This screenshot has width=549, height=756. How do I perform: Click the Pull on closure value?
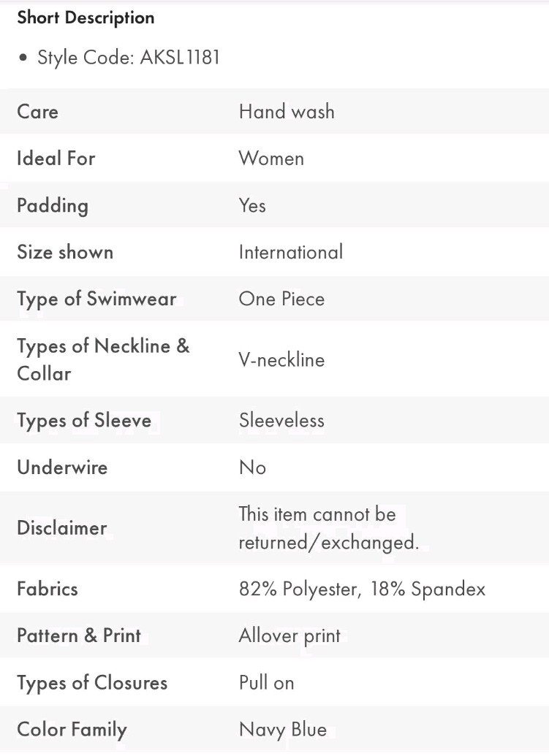pyautogui.click(x=267, y=683)
